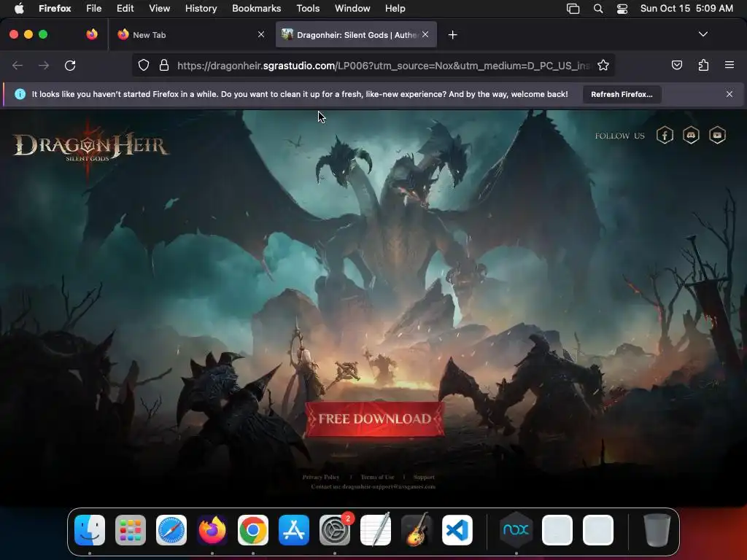Open the Edit menu
The height and width of the screenshot is (560, 747).
point(125,8)
